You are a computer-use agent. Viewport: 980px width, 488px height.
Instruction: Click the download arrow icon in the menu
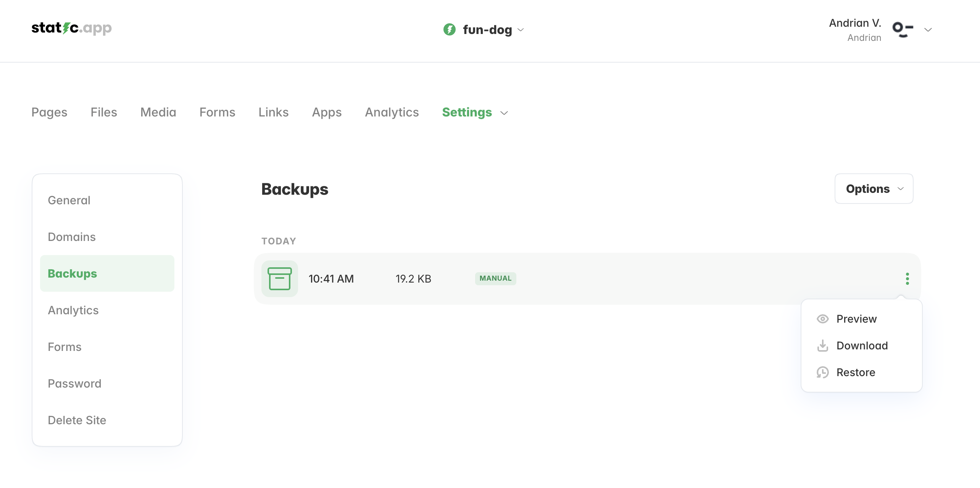(x=822, y=346)
